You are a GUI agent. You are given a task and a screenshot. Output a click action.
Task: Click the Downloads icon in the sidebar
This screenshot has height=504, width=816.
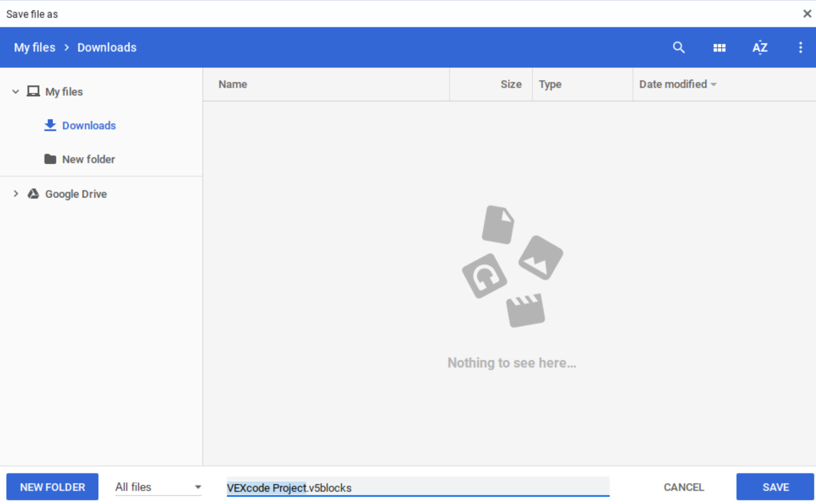pos(50,125)
